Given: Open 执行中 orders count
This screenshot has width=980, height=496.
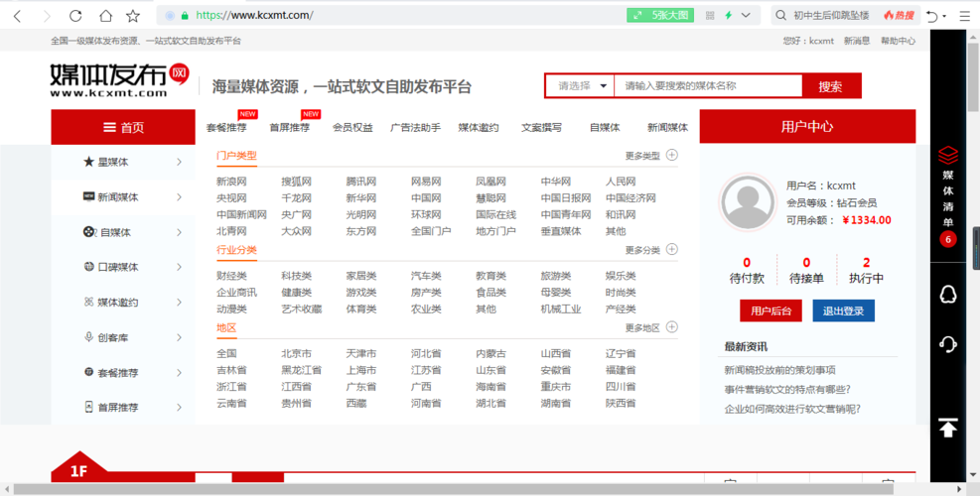Looking at the screenshot, I should (x=866, y=271).
